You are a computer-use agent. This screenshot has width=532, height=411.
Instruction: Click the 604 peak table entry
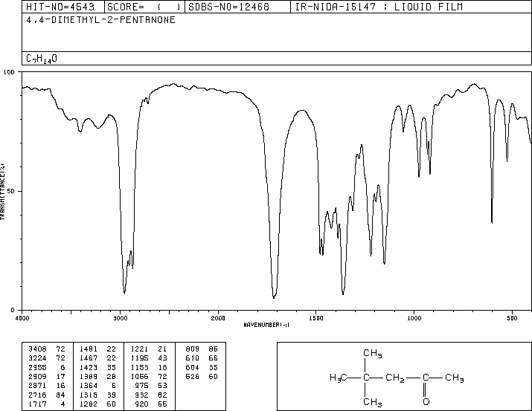(x=193, y=367)
